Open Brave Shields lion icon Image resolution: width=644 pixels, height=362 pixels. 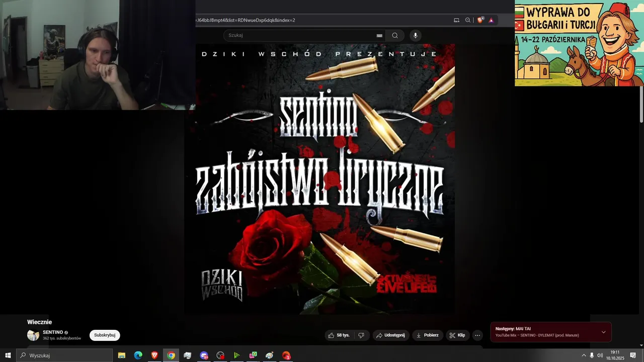(x=480, y=20)
